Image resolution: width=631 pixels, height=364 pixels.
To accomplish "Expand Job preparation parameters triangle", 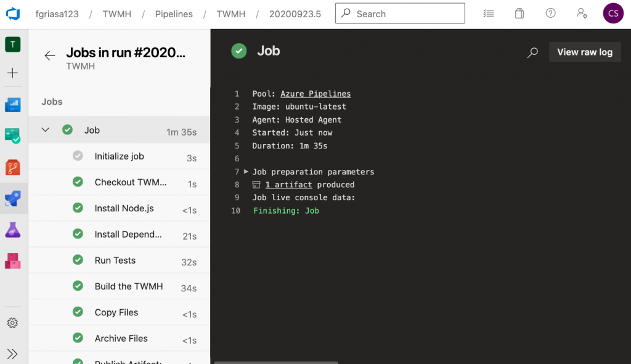I will pyautogui.click(x=246, y=171).
